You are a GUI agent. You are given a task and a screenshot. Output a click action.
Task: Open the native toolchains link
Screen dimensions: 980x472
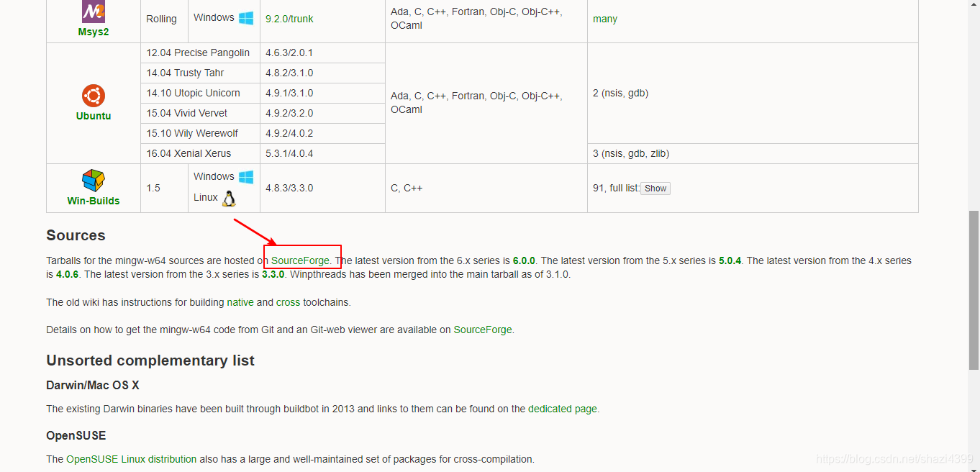coord(240,302)
